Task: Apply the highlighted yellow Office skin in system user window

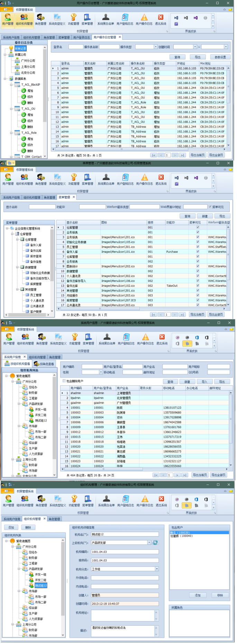Action: pos(187,343)
